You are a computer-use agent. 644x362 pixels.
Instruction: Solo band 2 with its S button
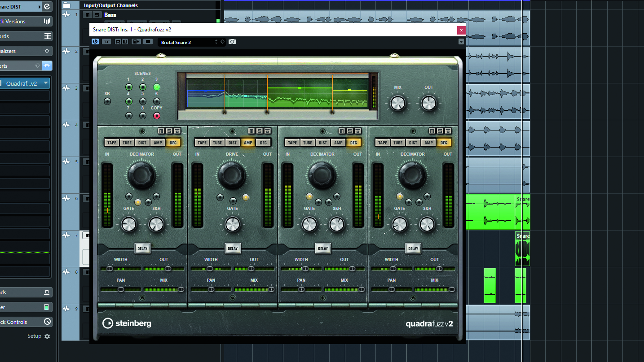[260, 131]
